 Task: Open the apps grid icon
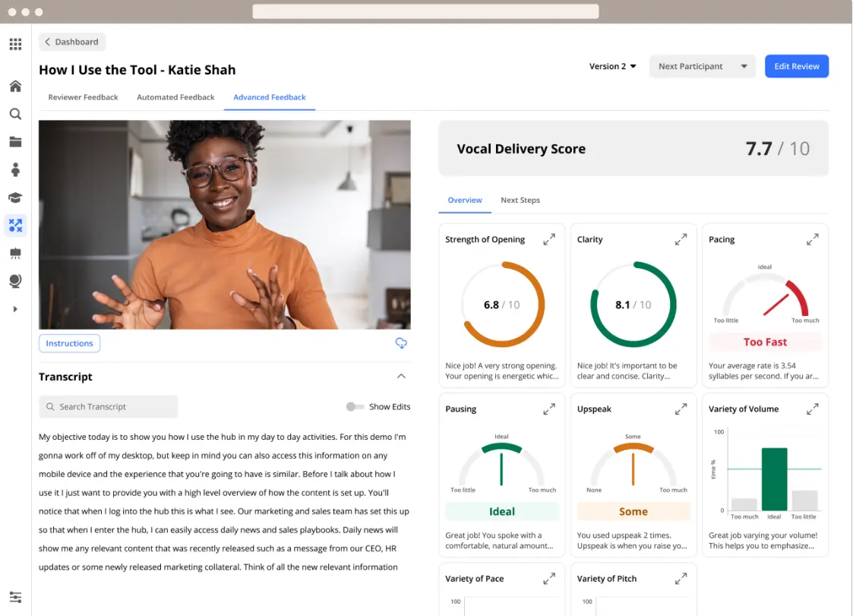(x=15, y=44)
